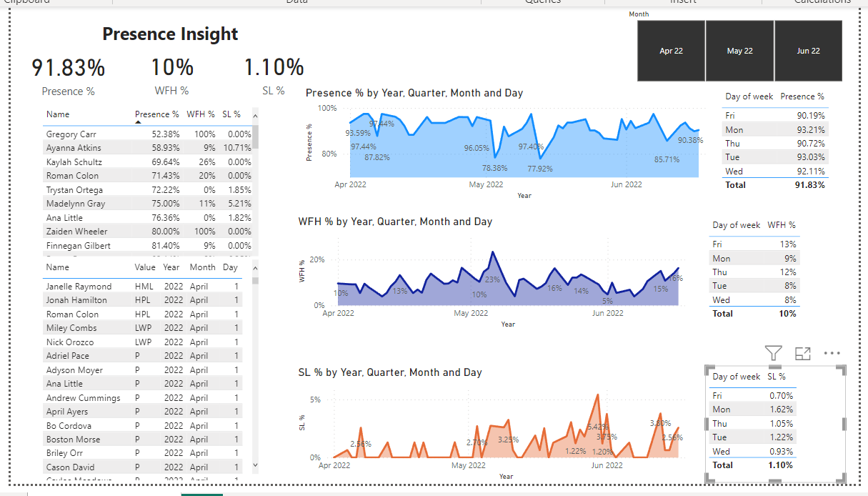Select the Apr 22 month slicer button
The height and width of the screenshot is (496, 868).
(671, 51)
